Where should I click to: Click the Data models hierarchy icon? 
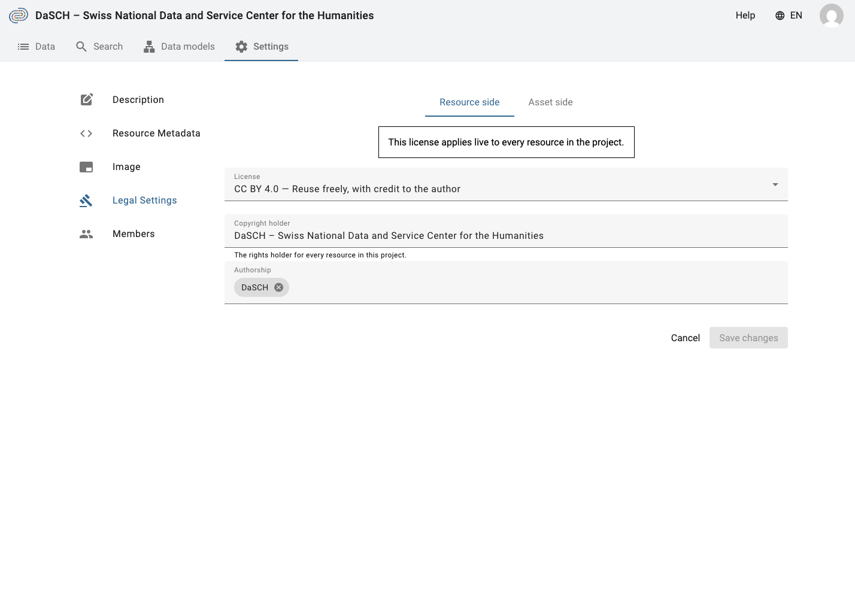[x=149, y=47]
